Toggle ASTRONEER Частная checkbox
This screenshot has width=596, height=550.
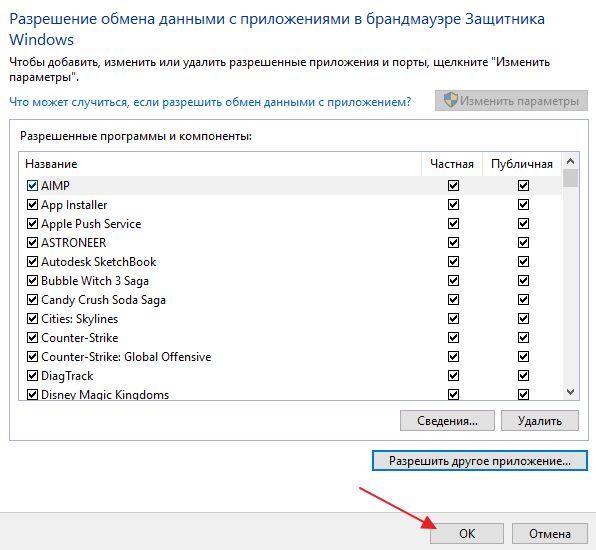tap(453, 243)
